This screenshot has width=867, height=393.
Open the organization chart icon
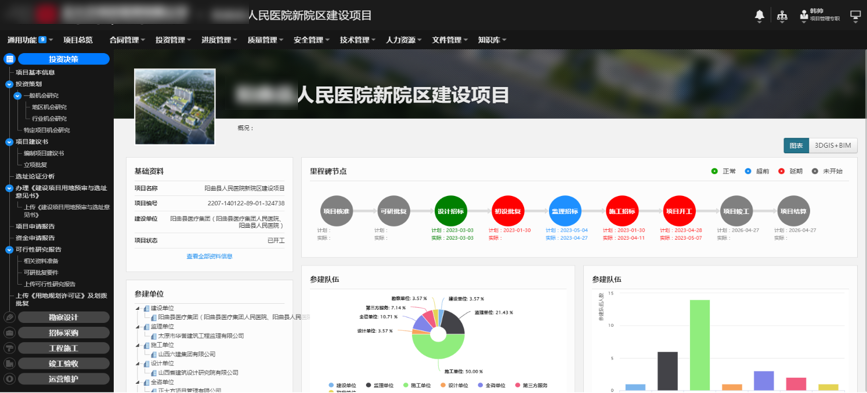click(x=782, y=15)
